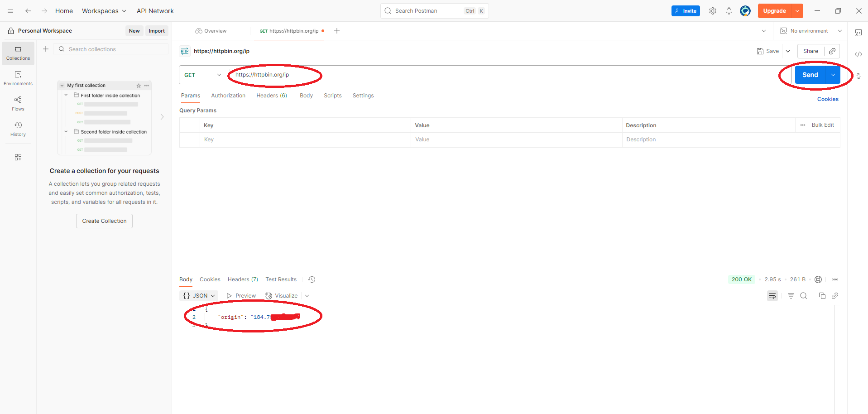Open the Upgrade dropdown arrow

(797, 11)
